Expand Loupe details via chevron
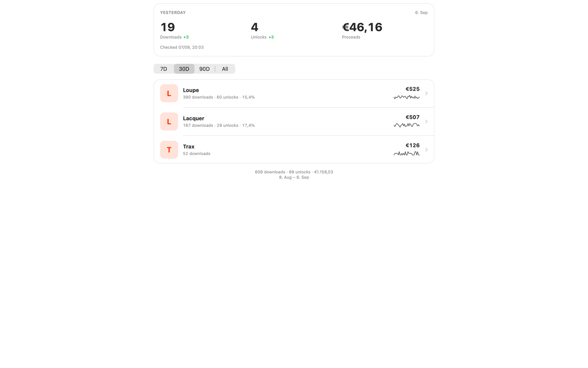The width and height of the screenshot is (588, 368). tap(426, 93)
